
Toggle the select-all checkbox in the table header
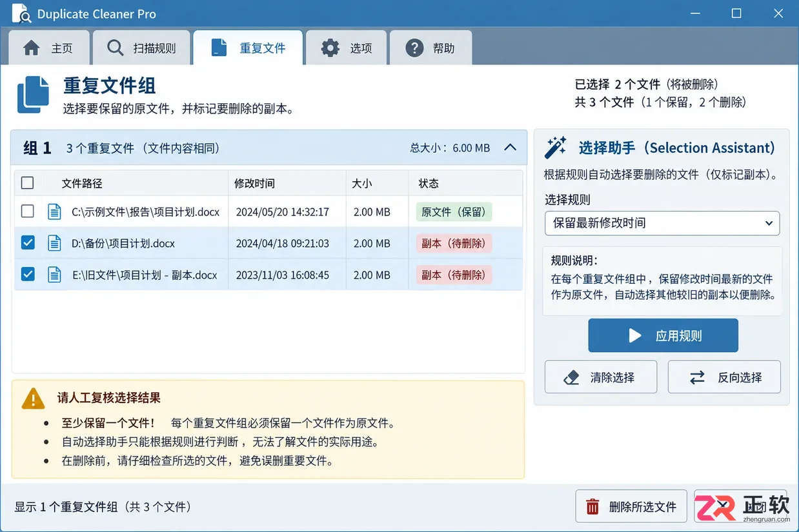(27, 183)
